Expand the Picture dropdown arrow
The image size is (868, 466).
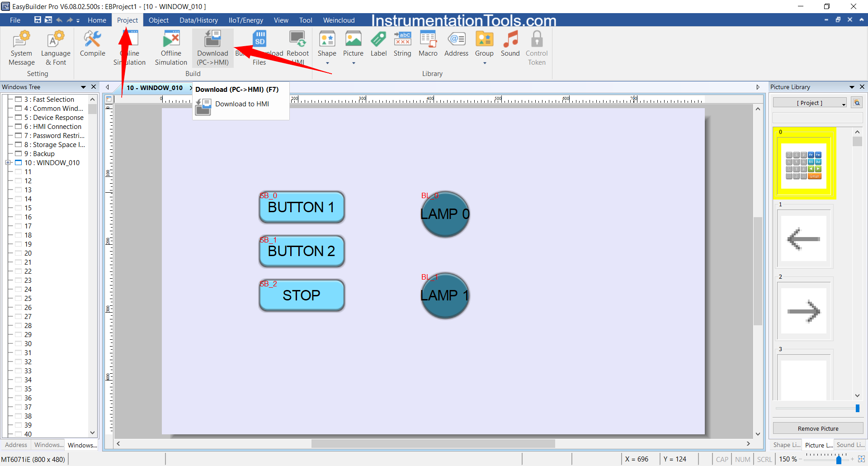click(x=354, y=63)
